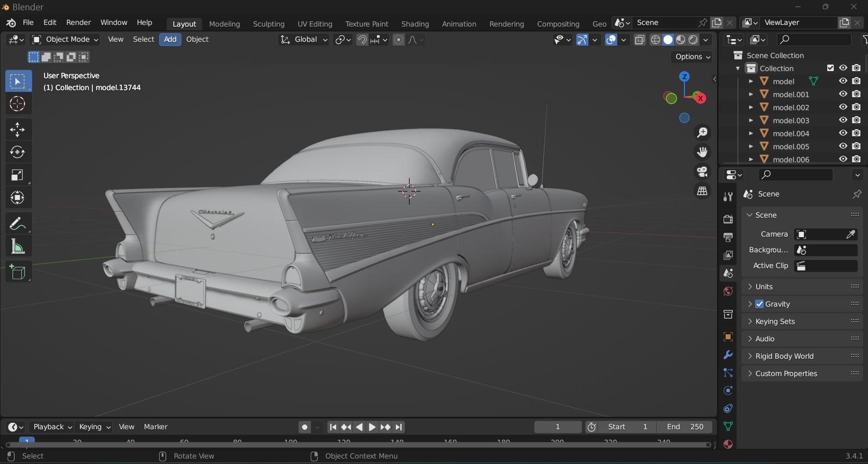Jump to the timeline end frame

tap(399, 427)
